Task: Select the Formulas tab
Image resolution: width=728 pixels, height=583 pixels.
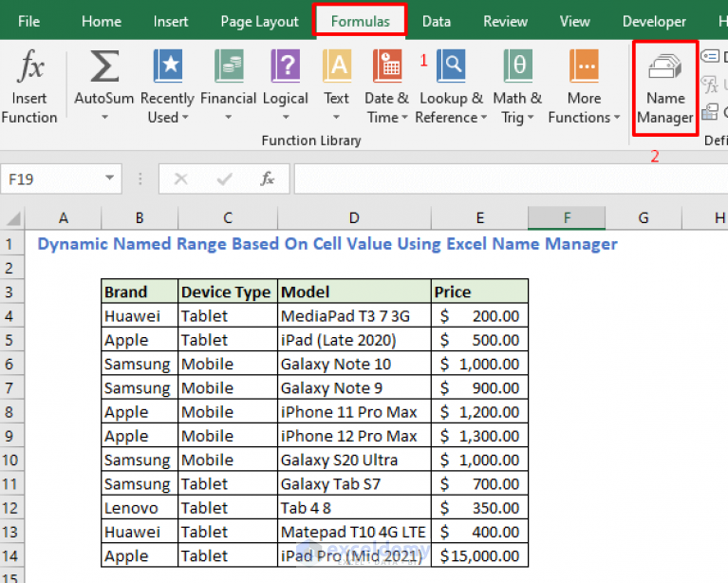Action: pyautogui.click(x=361, y=22)
